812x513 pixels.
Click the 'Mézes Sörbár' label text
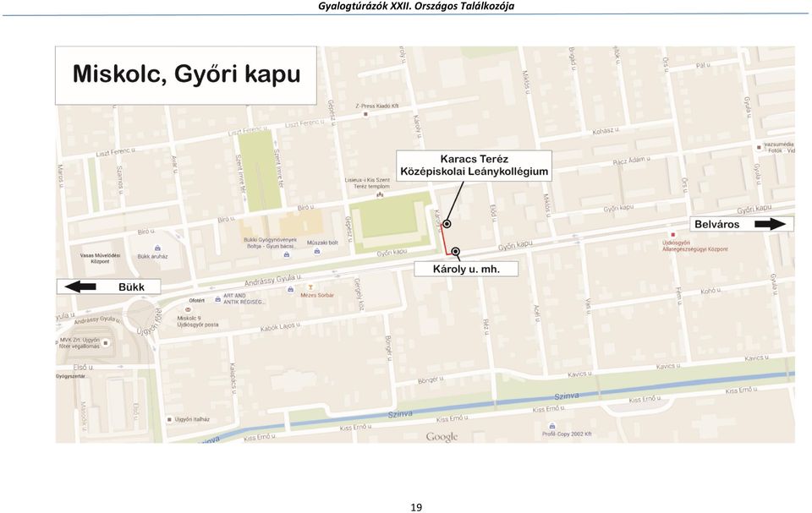click(x=317, y=295)
